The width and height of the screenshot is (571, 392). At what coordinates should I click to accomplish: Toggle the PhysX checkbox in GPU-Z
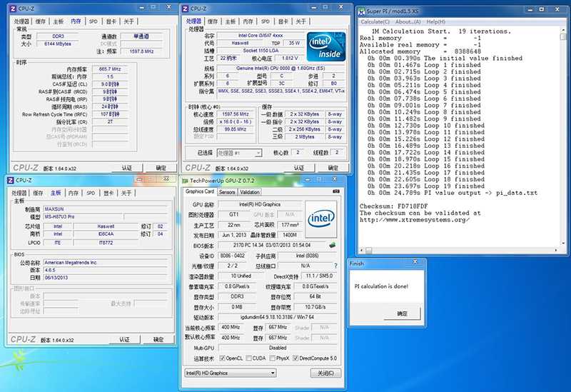pos(272,358)
